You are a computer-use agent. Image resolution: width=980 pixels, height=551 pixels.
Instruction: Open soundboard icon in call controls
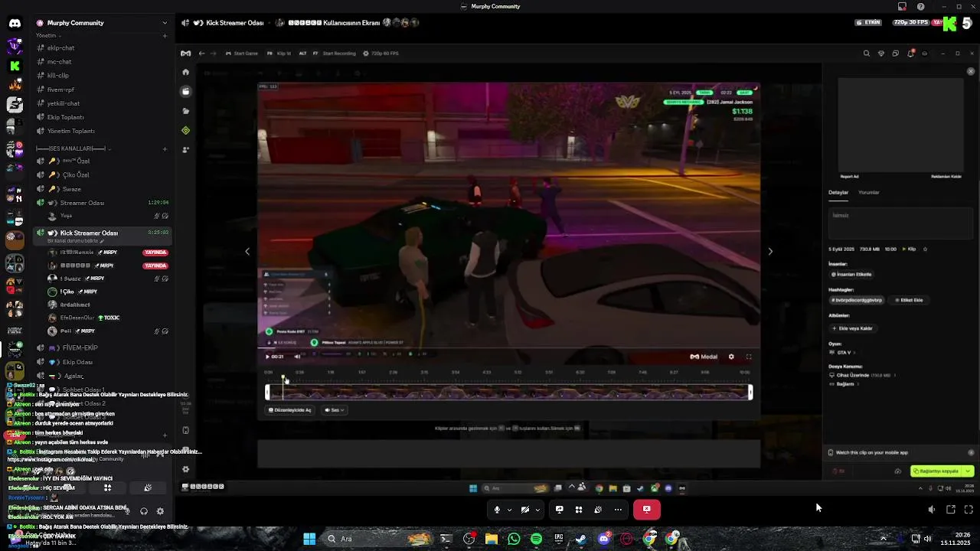(x=598, y=510)
